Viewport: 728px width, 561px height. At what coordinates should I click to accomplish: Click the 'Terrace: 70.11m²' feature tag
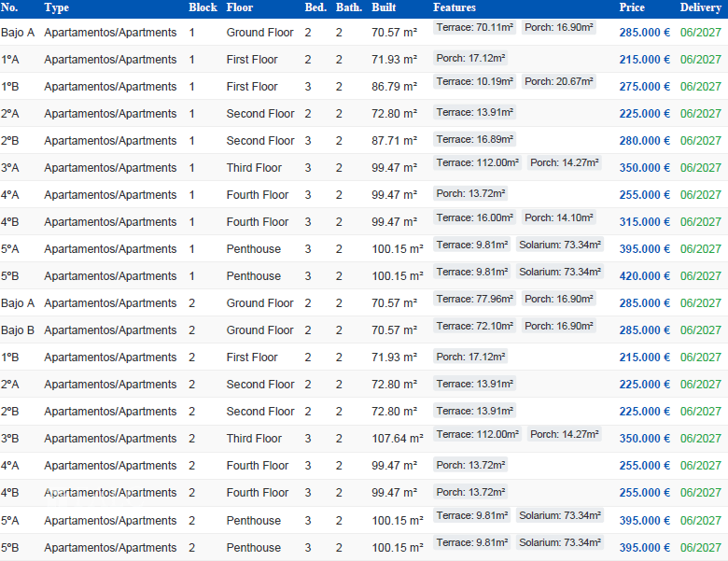pos(475,28)
